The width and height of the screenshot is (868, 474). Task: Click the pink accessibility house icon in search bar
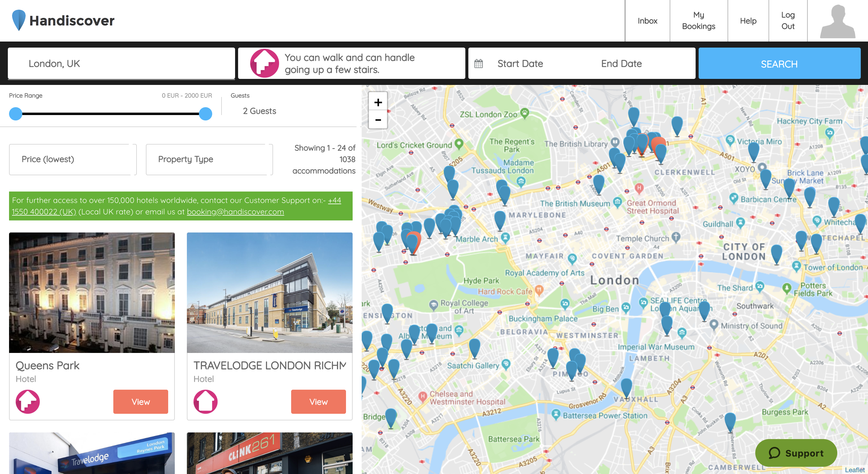[x=264, y=63]
